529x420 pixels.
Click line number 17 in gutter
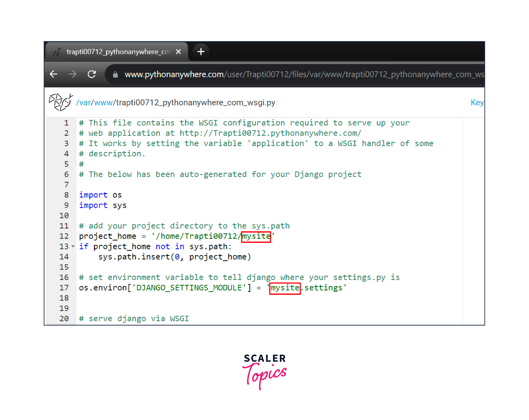point(64,288)
